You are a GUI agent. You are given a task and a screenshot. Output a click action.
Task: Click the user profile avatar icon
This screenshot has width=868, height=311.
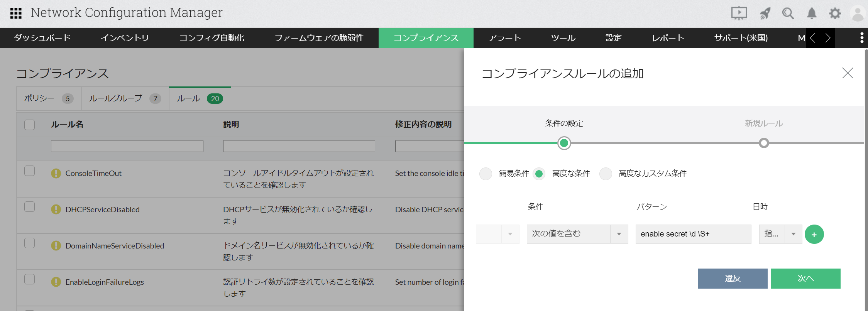(858, 14)
